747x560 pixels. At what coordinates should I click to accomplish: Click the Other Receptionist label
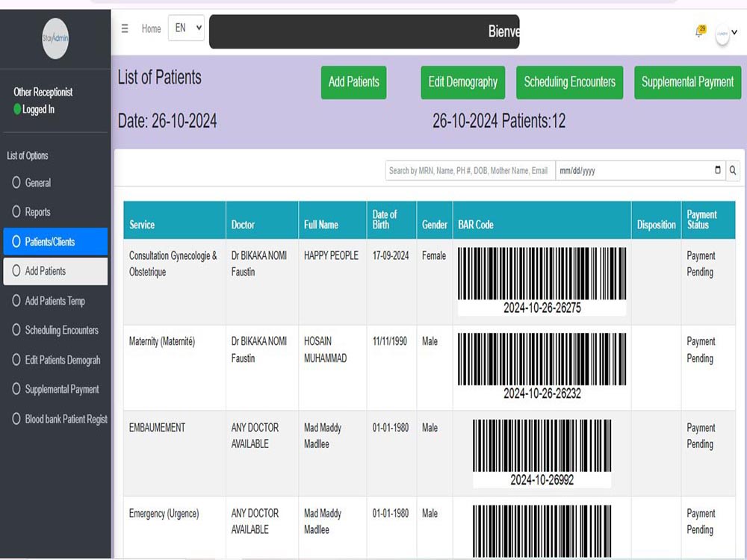(43, 92)
